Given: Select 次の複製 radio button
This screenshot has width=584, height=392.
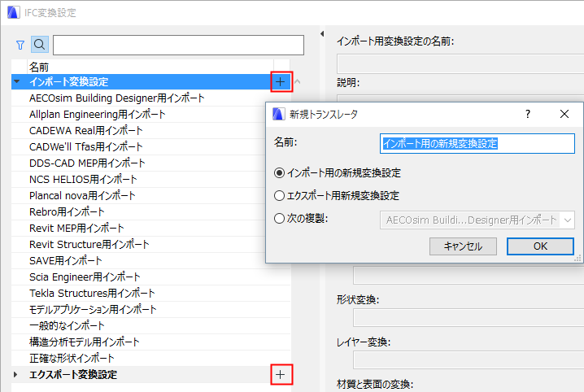Looking at the screenshot, I should point(279,218).
